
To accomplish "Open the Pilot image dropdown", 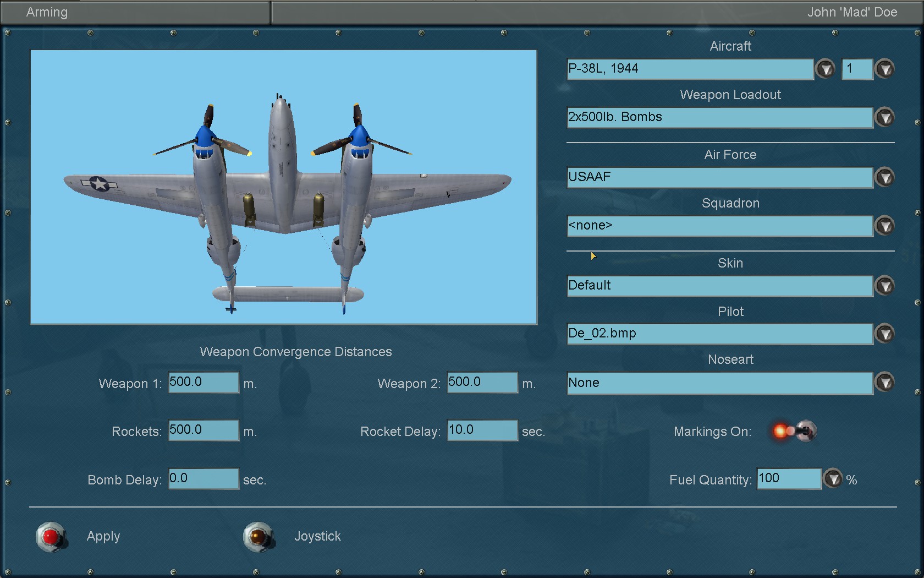I will pos(884,334).
